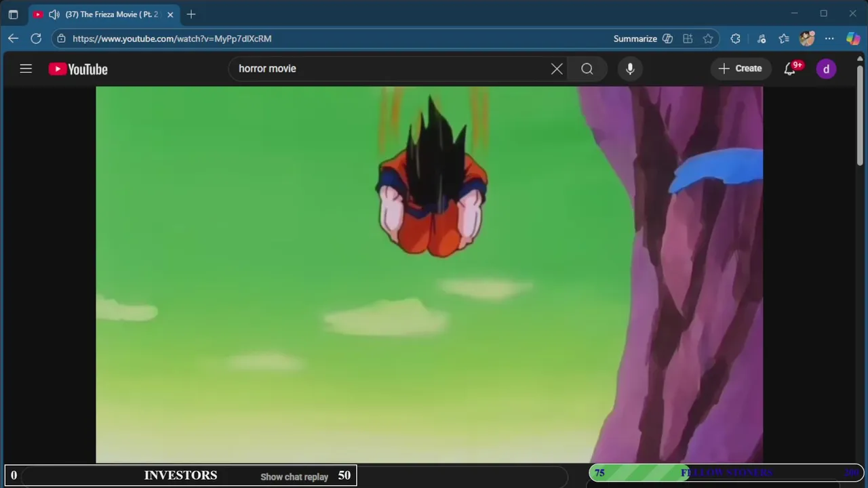Viewport: 868px width, 488px height.
Task: Click the Summarize button in the address bar
Action: (x=635, y=39)
